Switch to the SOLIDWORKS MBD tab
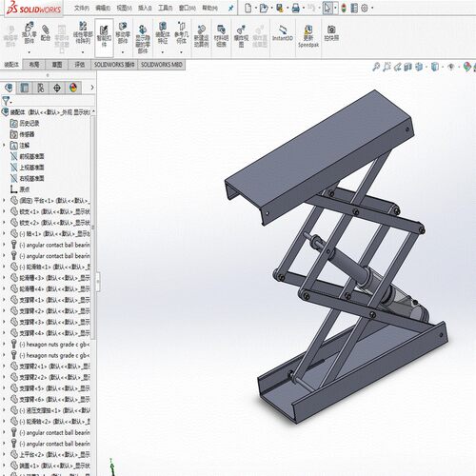 coord(162,65)
